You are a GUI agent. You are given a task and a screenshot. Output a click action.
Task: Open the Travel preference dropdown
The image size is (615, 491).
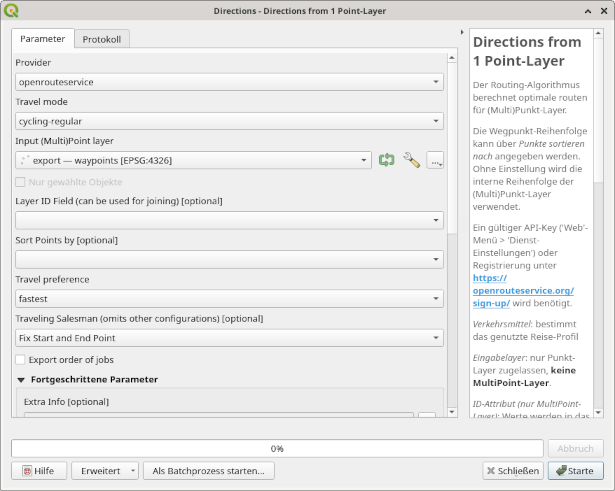pos(230,299)
